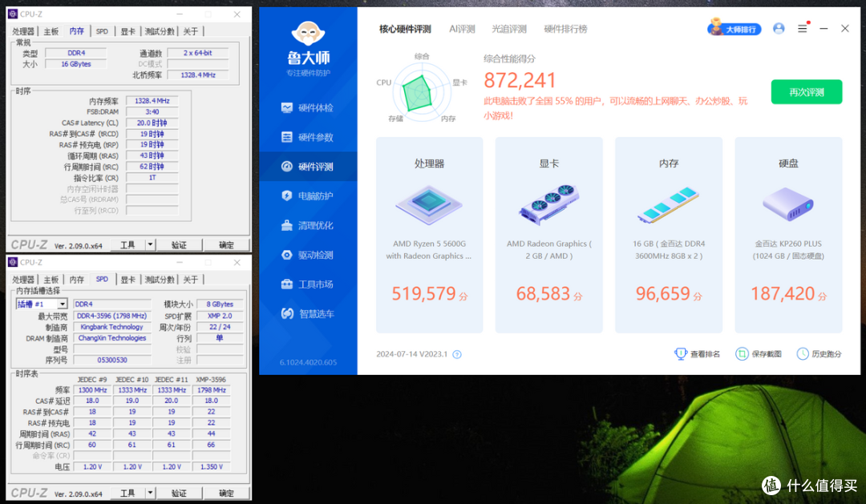The width and height of the screenshot is (866, 504).
Task: Open 关于 tab in bottom CPU-Z window
Action: pyautogui.click(x=191, y=280)
